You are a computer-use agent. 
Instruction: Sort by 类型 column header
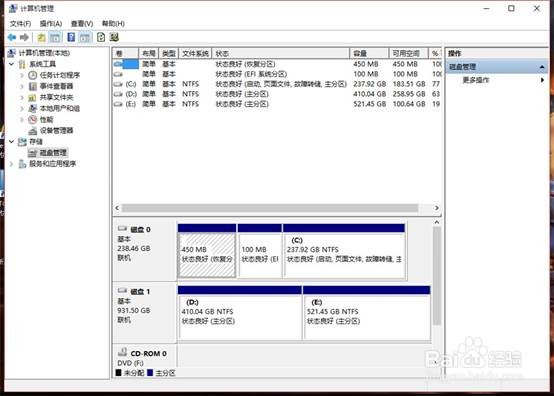click(169, 53)
